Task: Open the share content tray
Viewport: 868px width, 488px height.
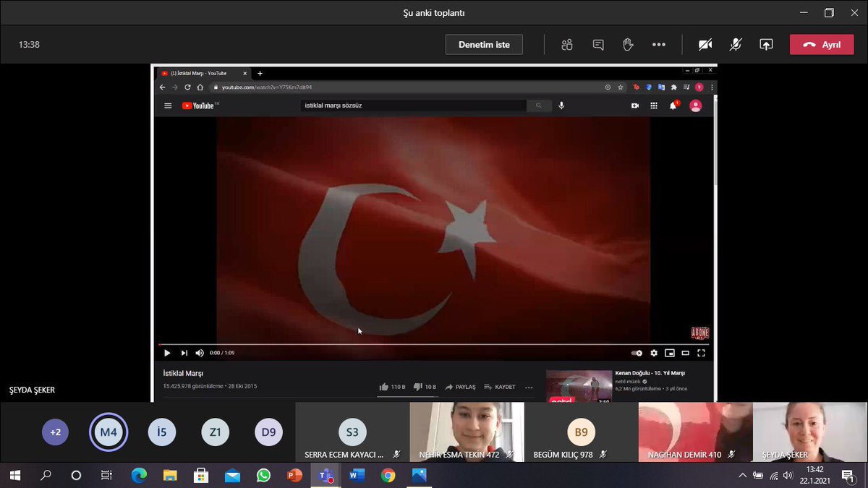Action: [766, 45]
